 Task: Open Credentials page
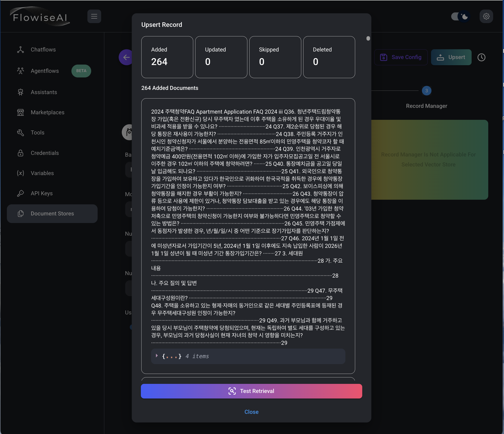[x=45, y=153]
